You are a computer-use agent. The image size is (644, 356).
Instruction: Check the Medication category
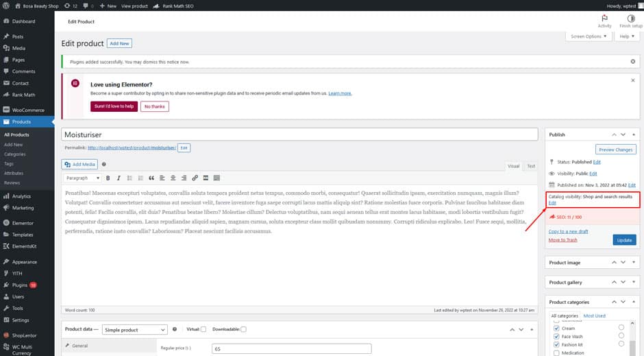point(556,353)
